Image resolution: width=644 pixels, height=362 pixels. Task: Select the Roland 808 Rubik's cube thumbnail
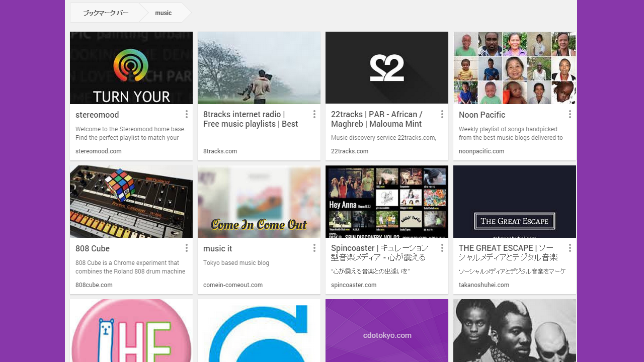[x=131, y=202]
